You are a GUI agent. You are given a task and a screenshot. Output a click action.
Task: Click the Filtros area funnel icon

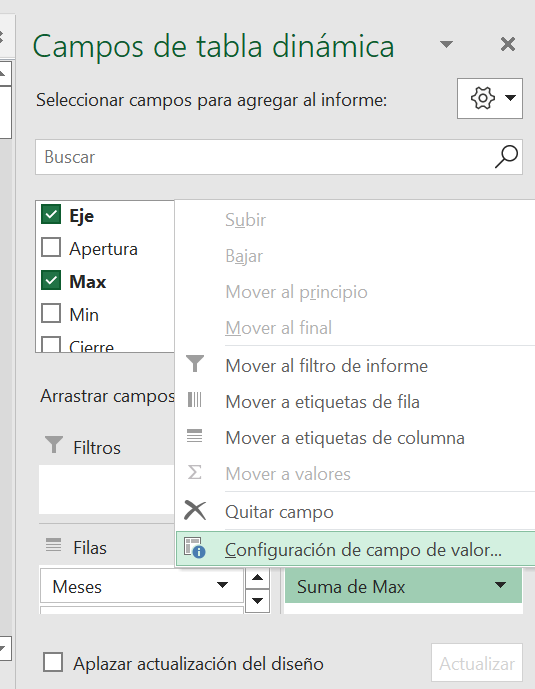coord(54,445)
